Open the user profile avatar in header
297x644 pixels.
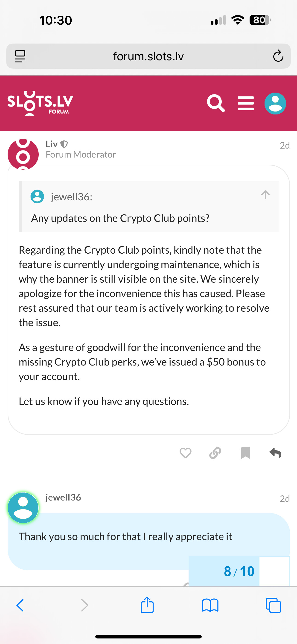[275, 103]
